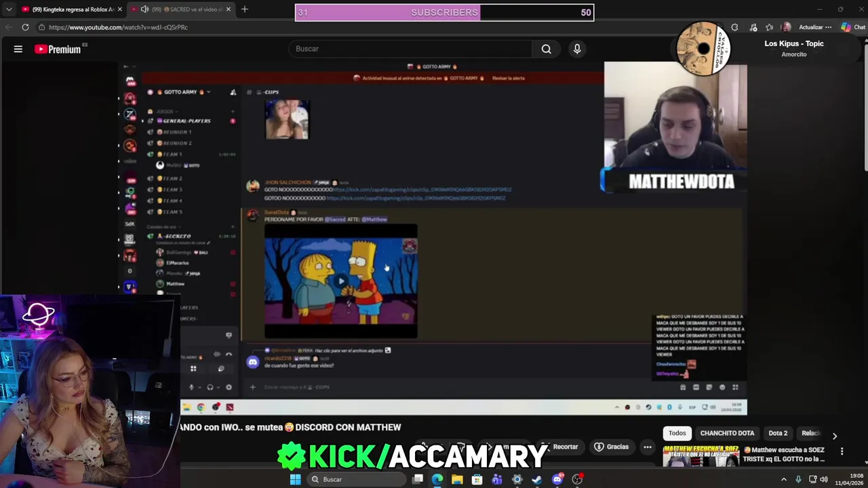Open the tab list dropdown chevron

point(8,9)
